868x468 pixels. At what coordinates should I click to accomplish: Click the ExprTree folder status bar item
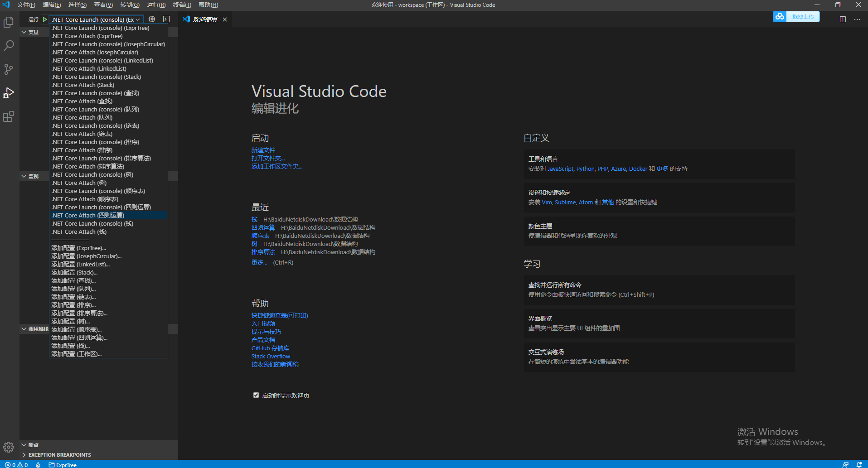[x=63, y=465]
